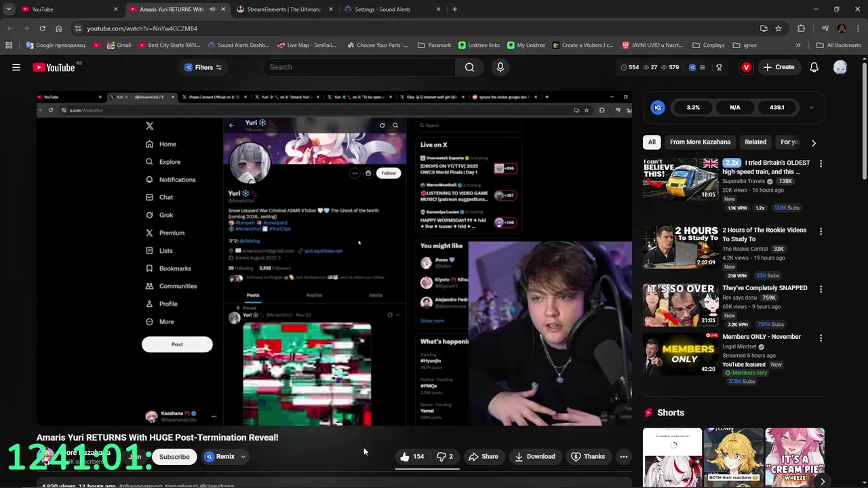Open options for Members ONLY November video

tap(821, 338)
